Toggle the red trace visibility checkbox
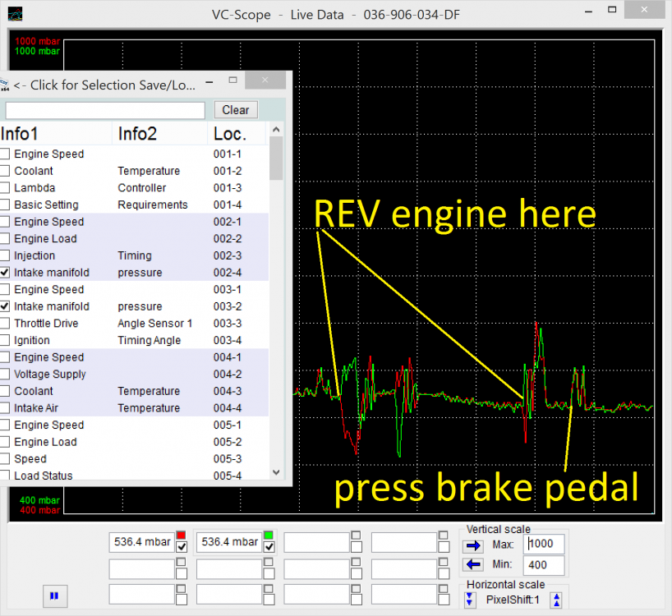 click(x=182, y=547)
